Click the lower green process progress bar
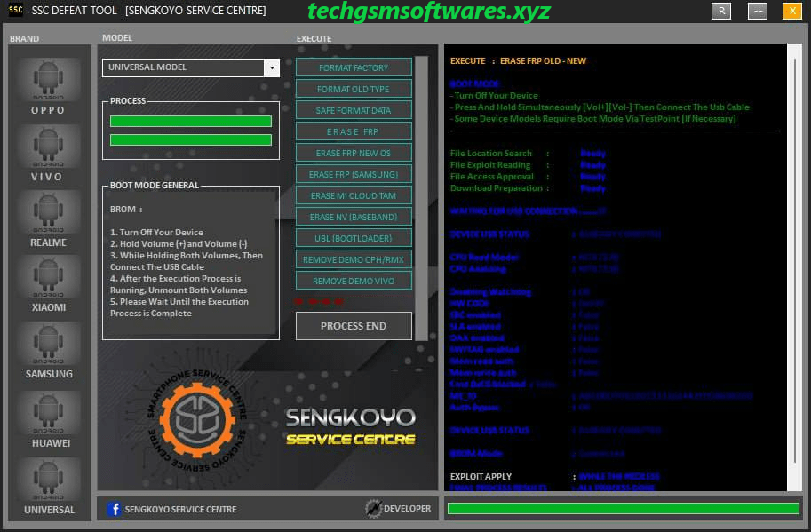Screen dimensions: 811x532 pyautogui.click(x=191, y=139)
